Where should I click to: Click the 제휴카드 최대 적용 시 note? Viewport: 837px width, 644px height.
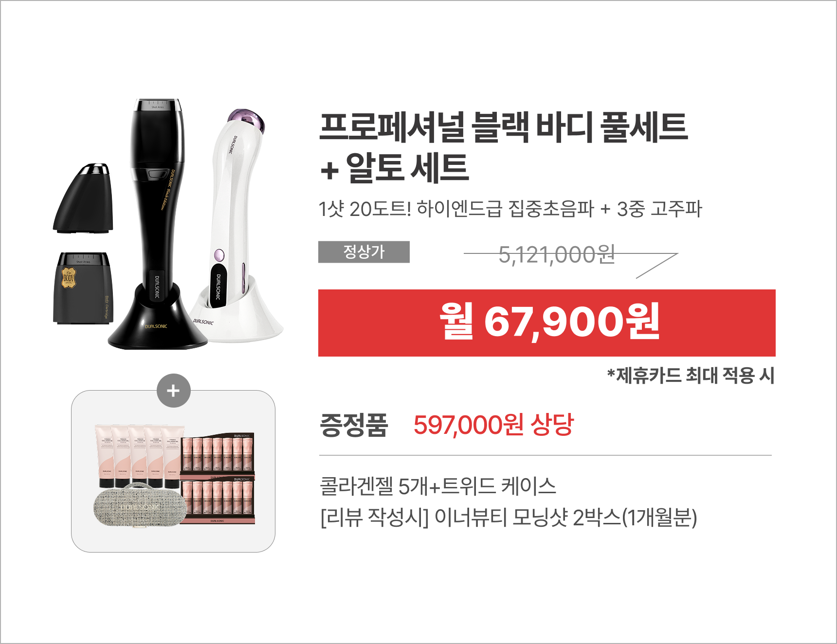691,376
